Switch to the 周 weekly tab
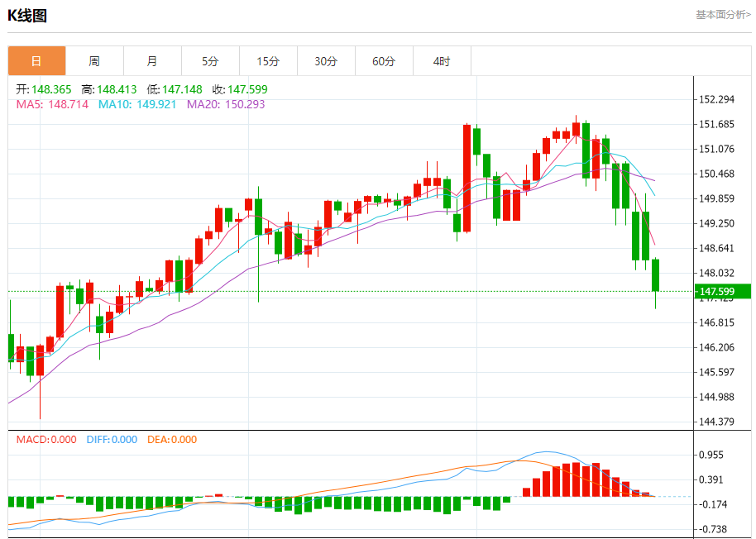The height and width of the screenshot is (539, 756). [x=94, y=61]
